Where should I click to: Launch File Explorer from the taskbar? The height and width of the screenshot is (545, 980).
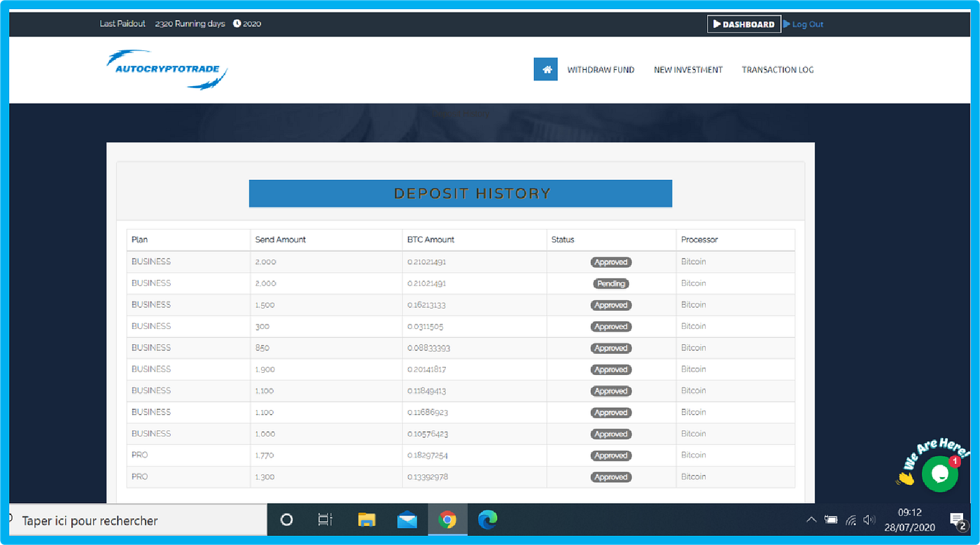click(x=367, y=520)
